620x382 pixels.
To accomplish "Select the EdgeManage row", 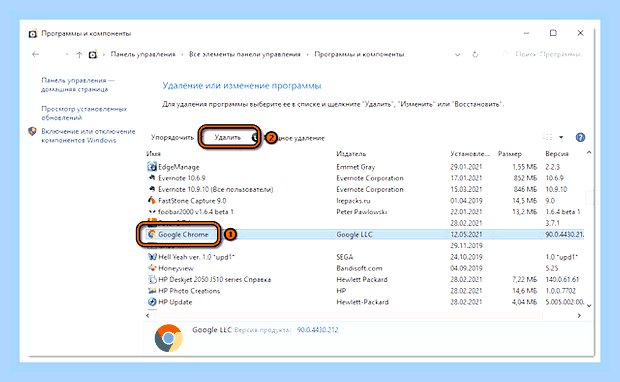I will (x=364, y=167).
